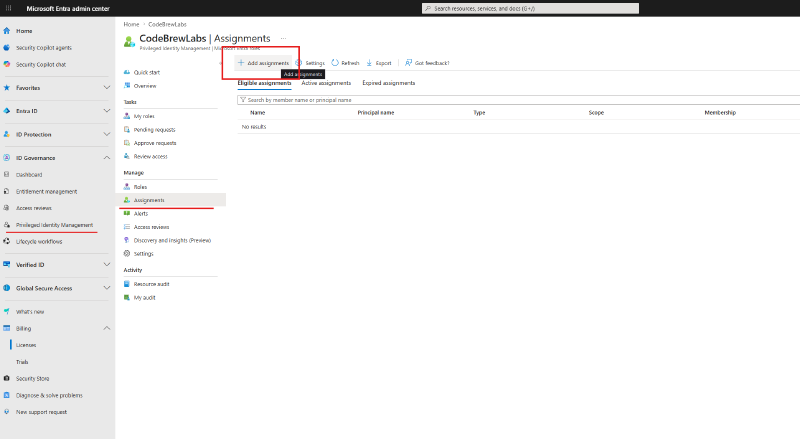Open Trials under Billing

pos(22,362)
